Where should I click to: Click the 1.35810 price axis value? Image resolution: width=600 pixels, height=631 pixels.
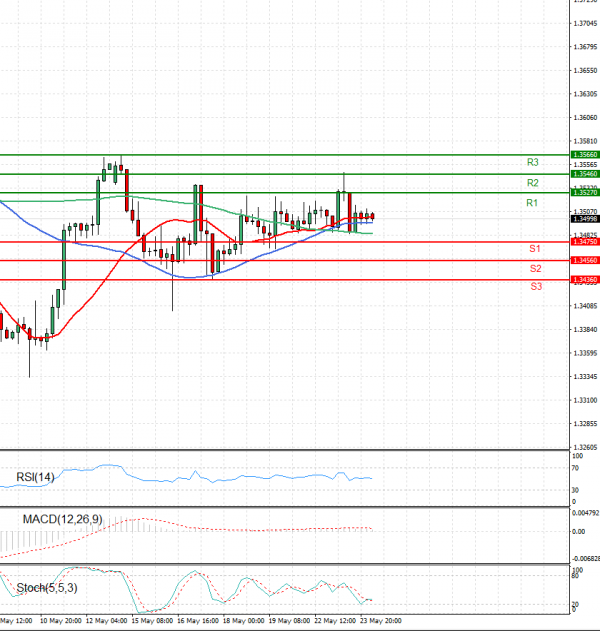click(x=585, y=141)
